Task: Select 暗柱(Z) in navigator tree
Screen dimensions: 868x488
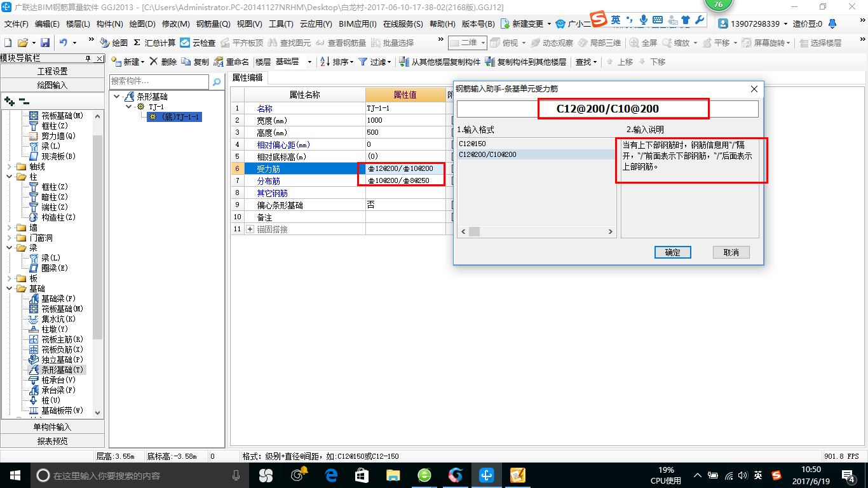Action: point(55,197)
